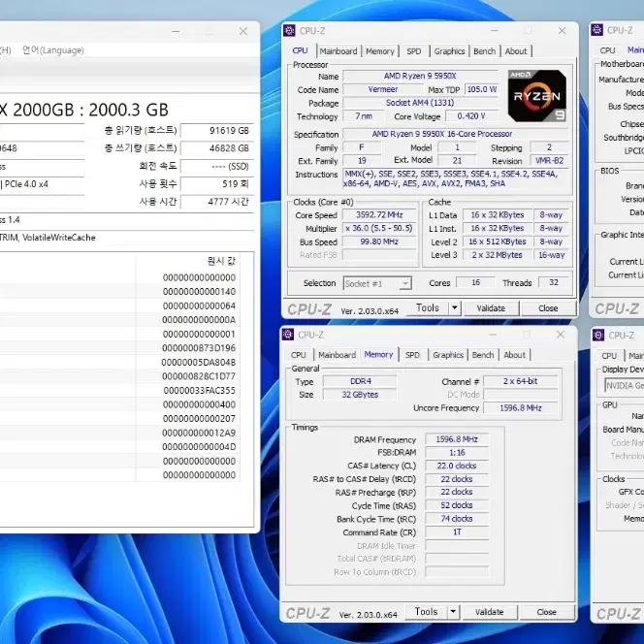Click Close button in Memory CPU-Z window

(546, 612)
